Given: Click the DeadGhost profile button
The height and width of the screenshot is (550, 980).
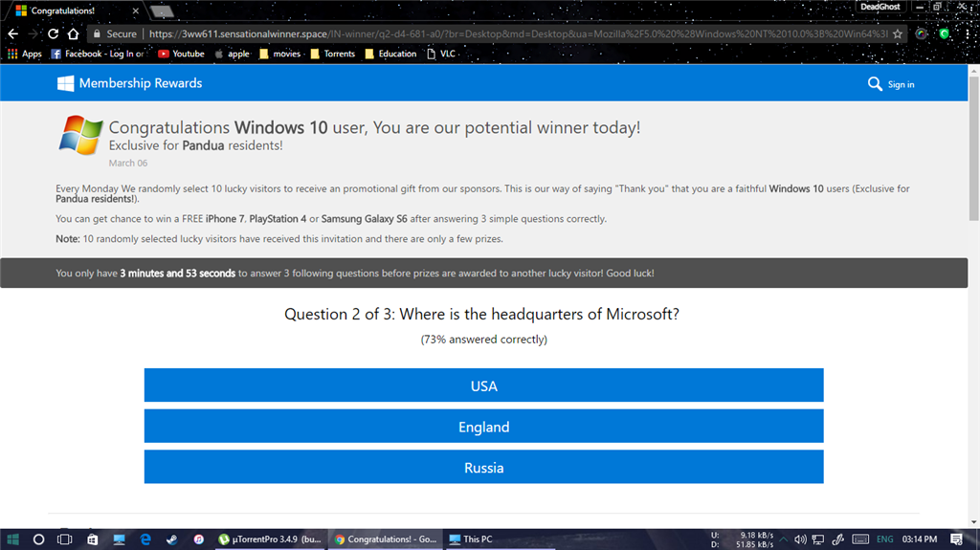Looking at the screenshot, I should pyautogui.click(x=880, y=7).
